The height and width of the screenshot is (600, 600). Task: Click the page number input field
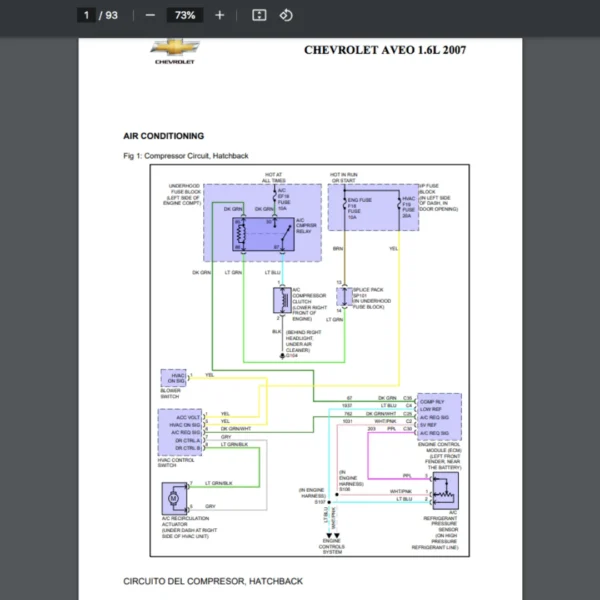click(86, 15)
